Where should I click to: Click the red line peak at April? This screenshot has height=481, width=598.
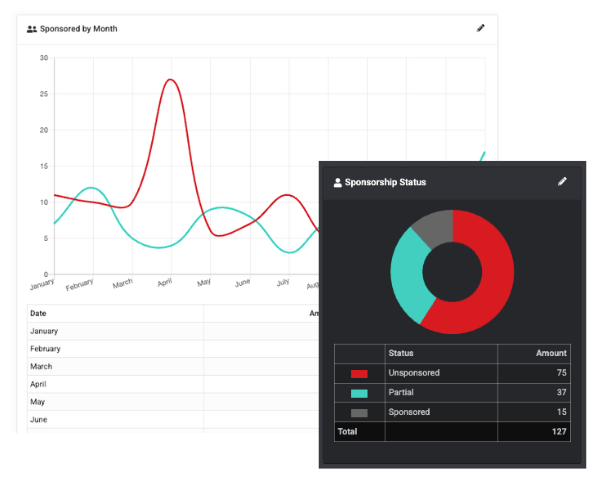(170, 80)
